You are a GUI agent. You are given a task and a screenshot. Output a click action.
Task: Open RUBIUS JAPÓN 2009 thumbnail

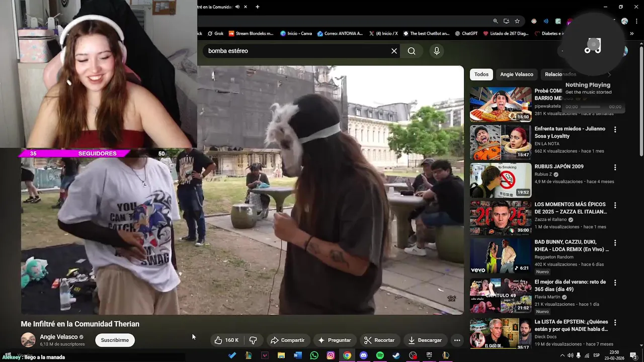501,180
